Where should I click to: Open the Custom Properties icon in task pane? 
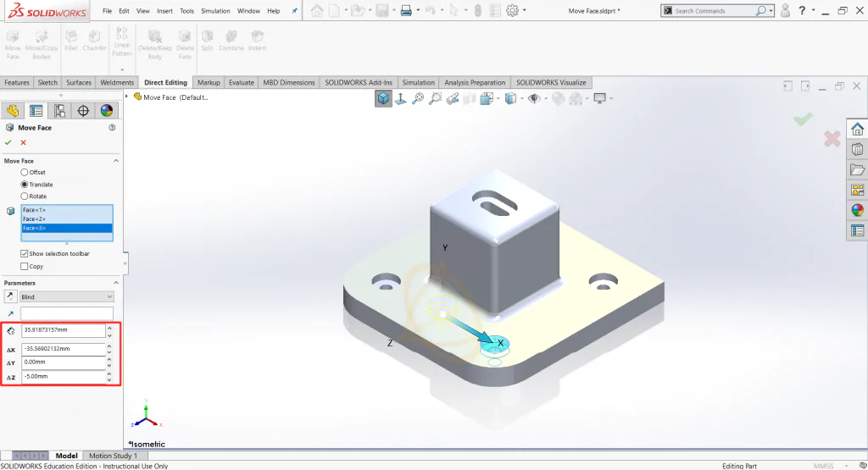858,230
